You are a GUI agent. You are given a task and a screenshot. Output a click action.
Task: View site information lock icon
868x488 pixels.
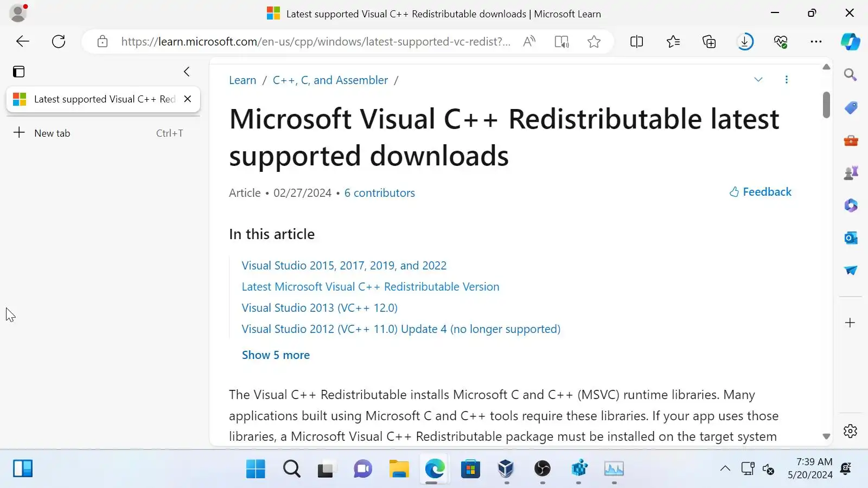103,41
